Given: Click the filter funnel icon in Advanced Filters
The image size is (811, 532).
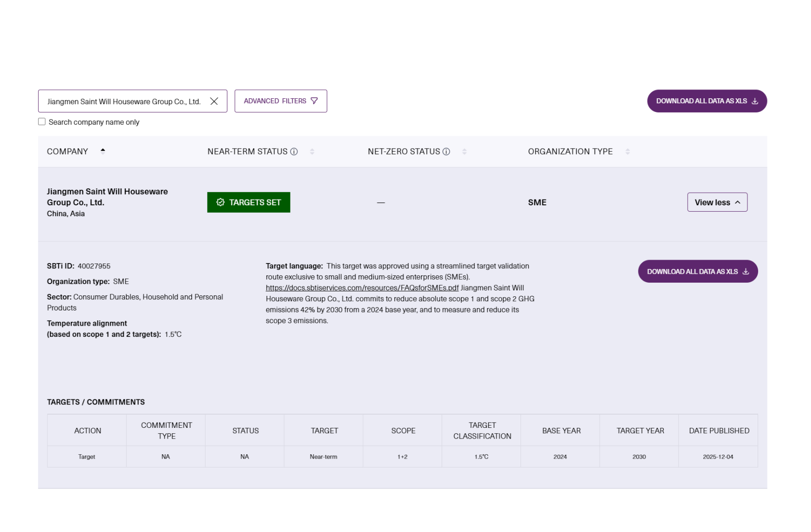Looking at the screenshot, I should coord(314,101).
